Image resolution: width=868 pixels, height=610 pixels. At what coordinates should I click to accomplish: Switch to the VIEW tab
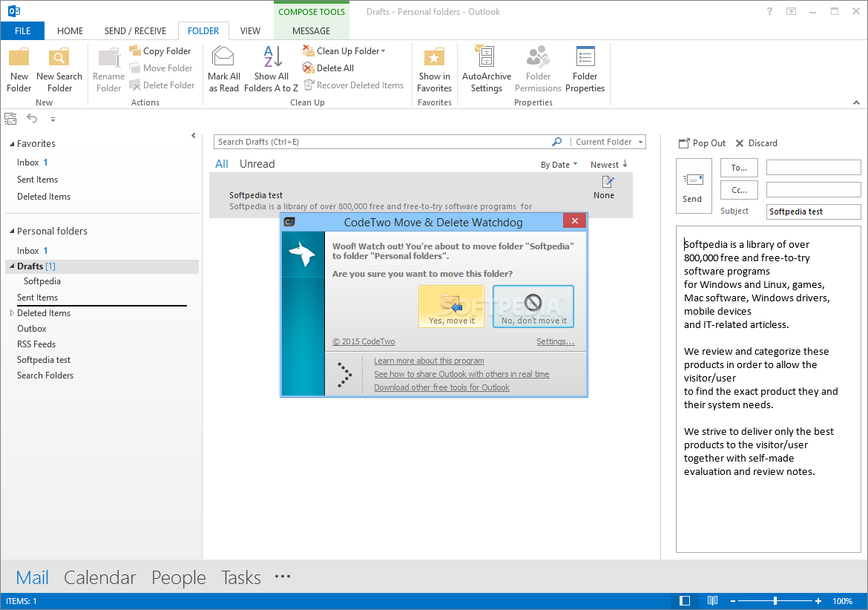tap(250, 31)
